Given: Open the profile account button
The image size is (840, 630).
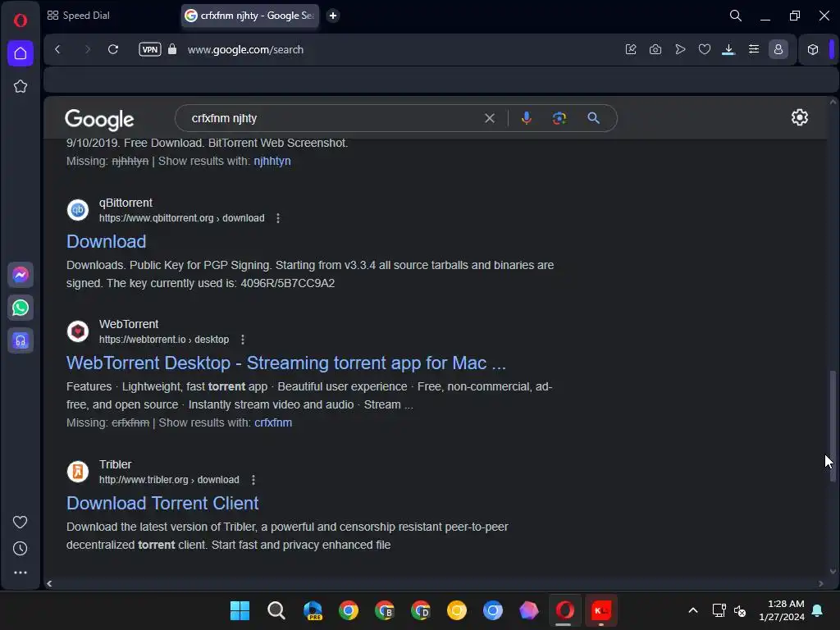Looking at the screenshot, I should point(778,49).
